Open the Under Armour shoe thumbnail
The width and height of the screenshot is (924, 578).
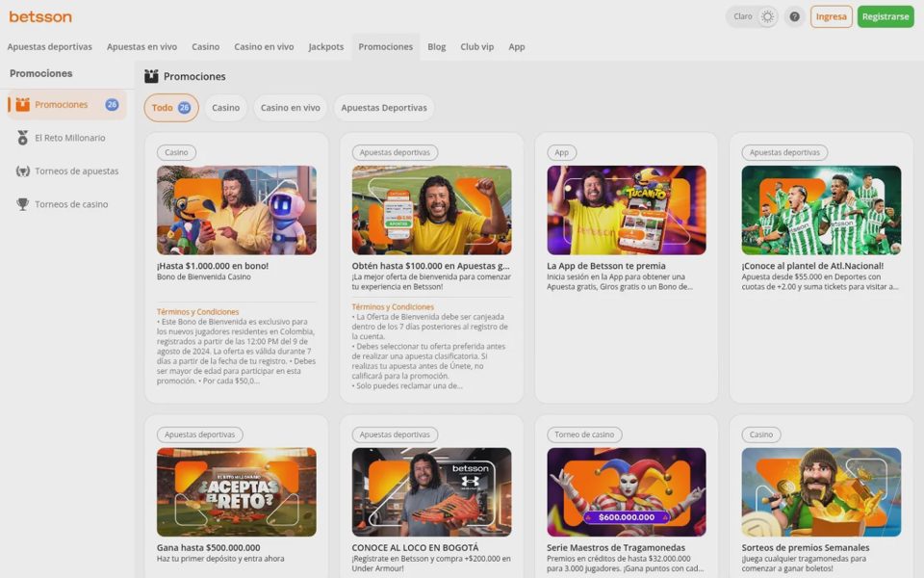431,492
